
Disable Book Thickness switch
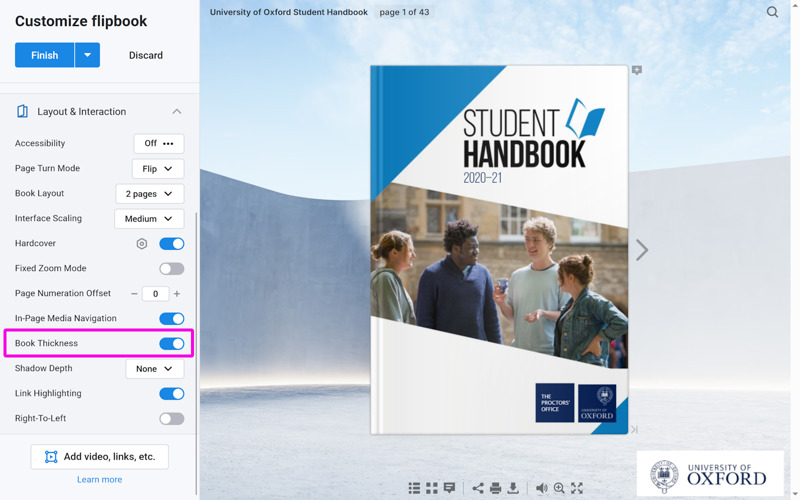click(171, 344)
